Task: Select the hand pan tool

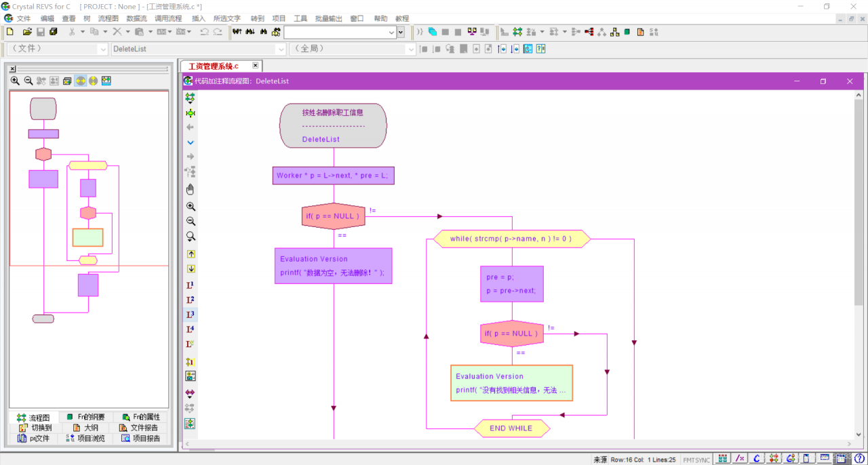Action: point(191,189)
